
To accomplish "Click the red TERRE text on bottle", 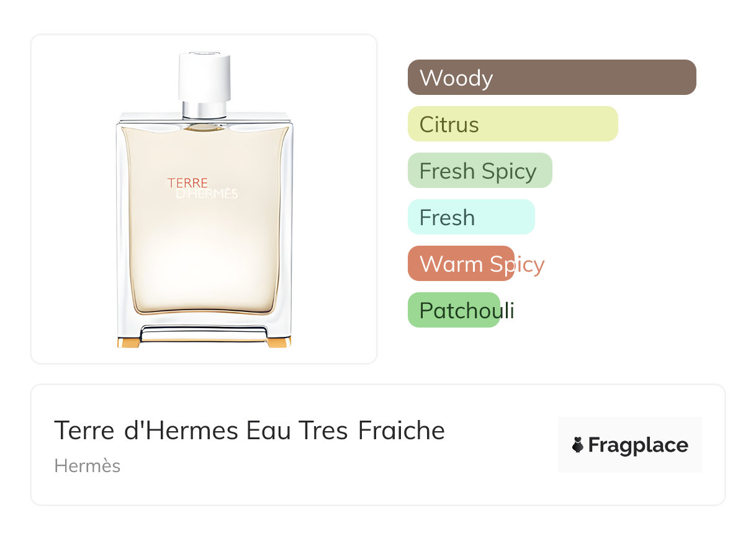I will (187, 183).
